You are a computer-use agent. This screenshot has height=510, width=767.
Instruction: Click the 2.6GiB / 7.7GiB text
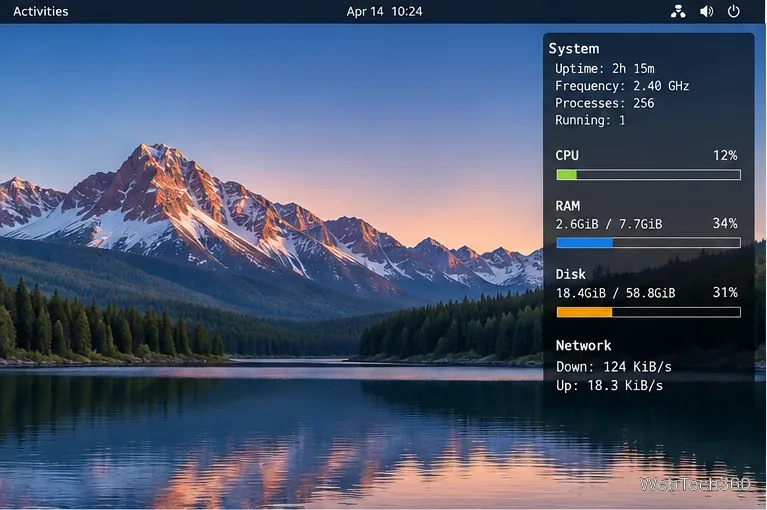click(609, 224)
